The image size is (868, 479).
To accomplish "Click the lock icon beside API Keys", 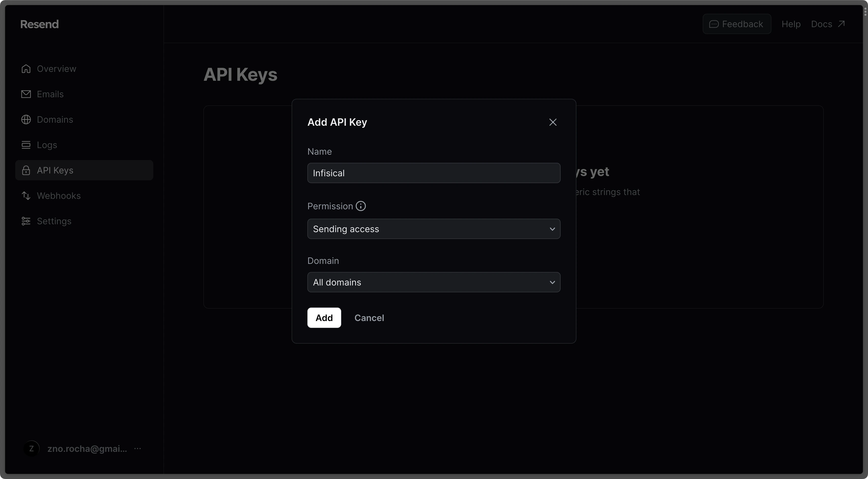I will [x=26, y=170].
